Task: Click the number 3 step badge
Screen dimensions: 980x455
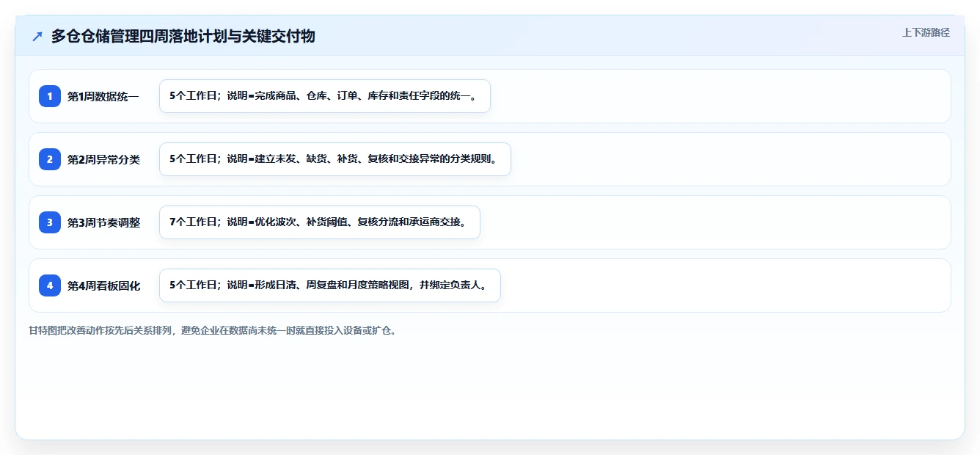Action: pyautogui.click(x=50, y=222)
